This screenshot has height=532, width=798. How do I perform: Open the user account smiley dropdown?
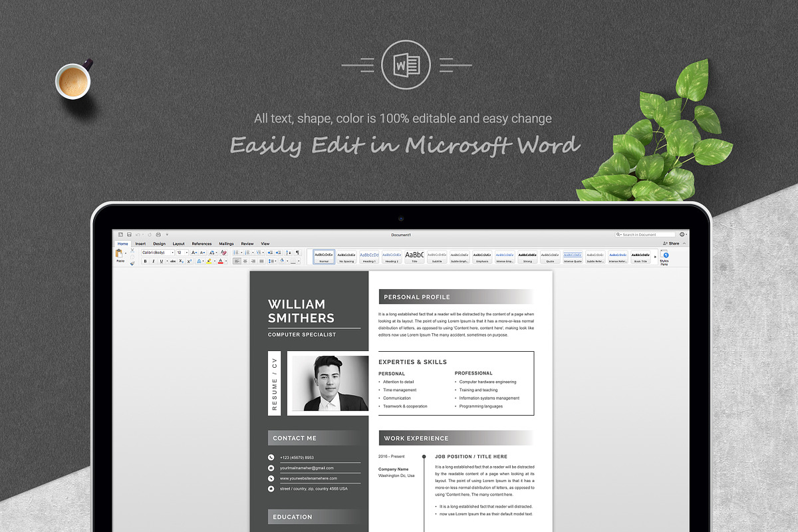(x=682, y=235)
